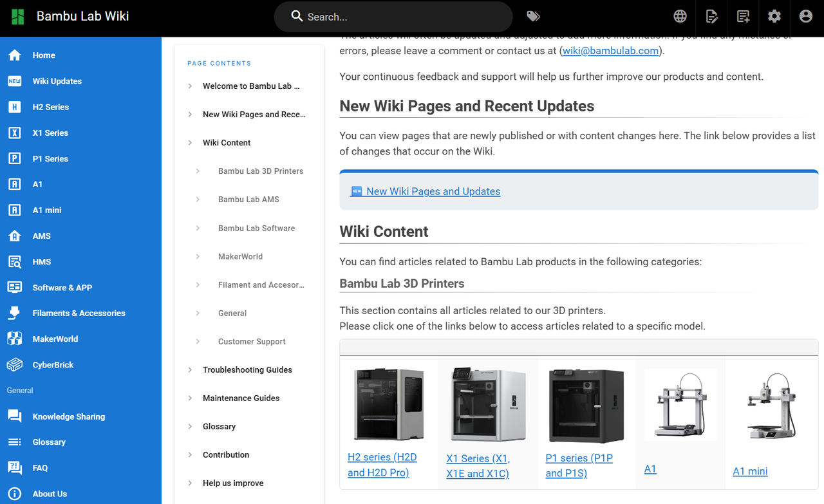This screenshot has width=824, height=504.
Task: Click the P1 series printer image
Action: 586,406
